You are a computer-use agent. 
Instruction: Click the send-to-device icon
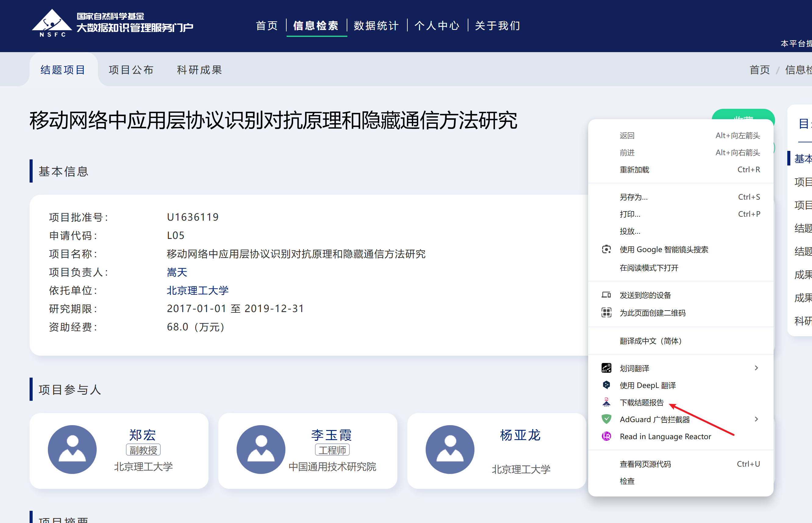tap(606, 295)
